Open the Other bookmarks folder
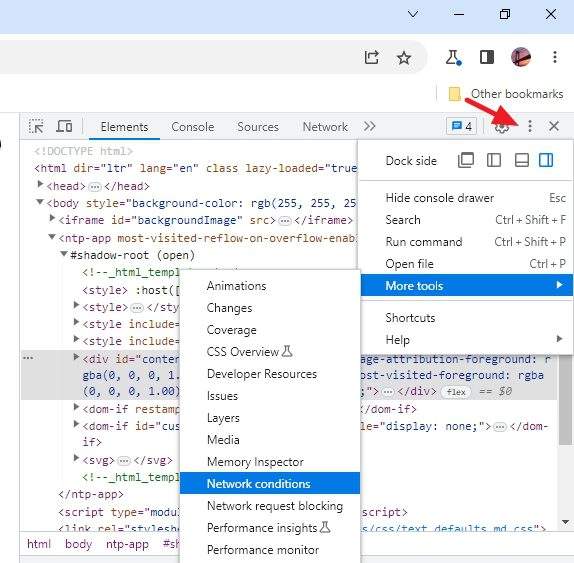Viewport: 574px width, 563px height. pos(506,94)
